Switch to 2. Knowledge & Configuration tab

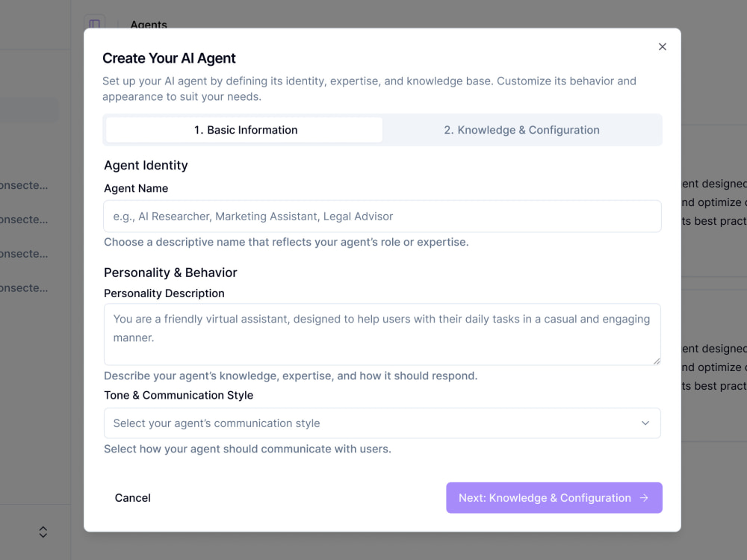pos(521,130)
